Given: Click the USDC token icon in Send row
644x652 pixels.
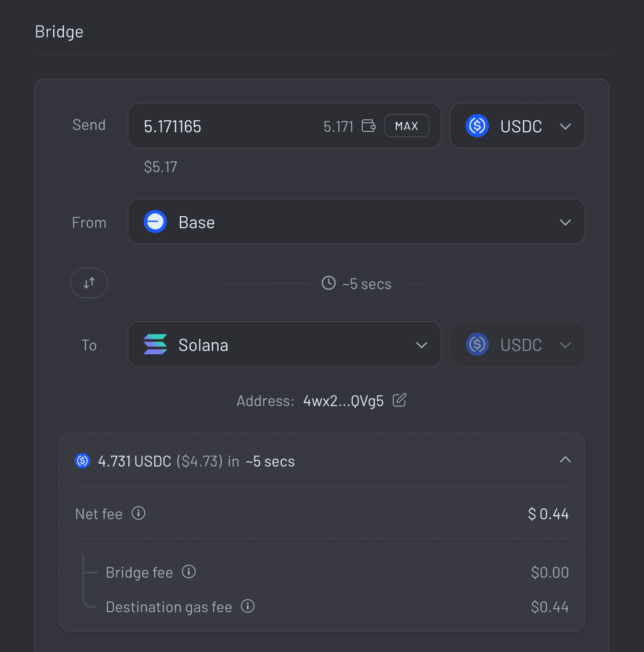Looking at the screenshot, I should tap(477, 126).
